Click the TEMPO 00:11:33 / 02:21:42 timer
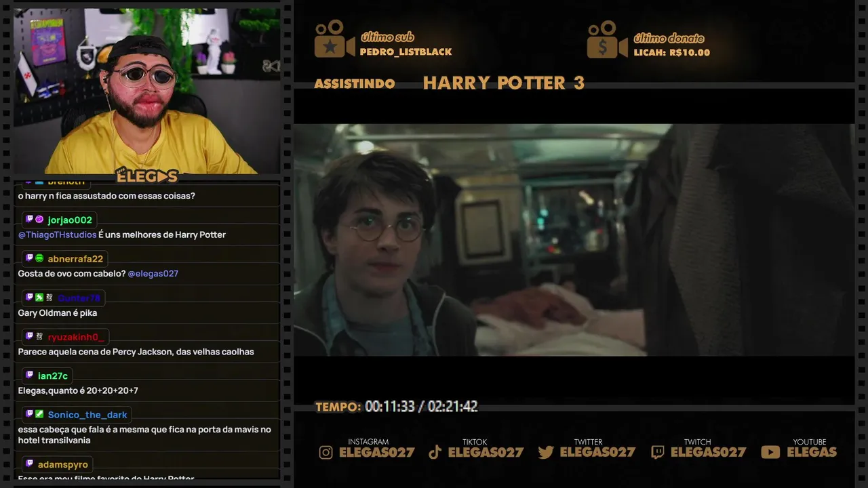 397,407
